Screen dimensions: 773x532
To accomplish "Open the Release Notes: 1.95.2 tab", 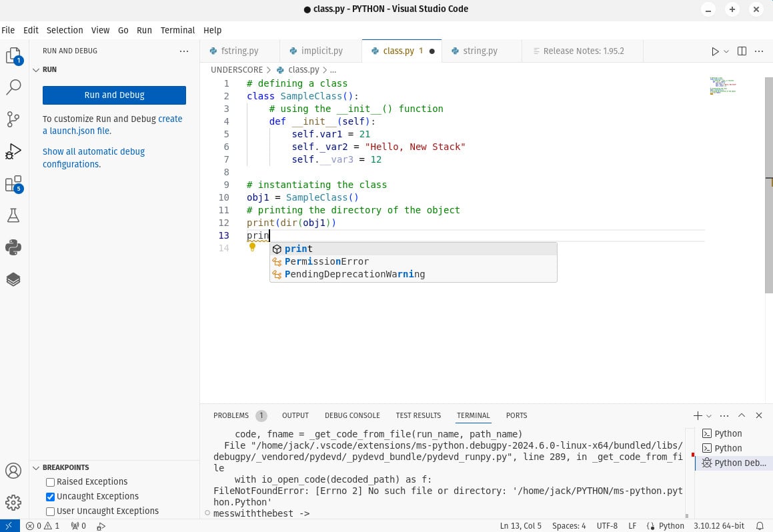I will (583, 51).
